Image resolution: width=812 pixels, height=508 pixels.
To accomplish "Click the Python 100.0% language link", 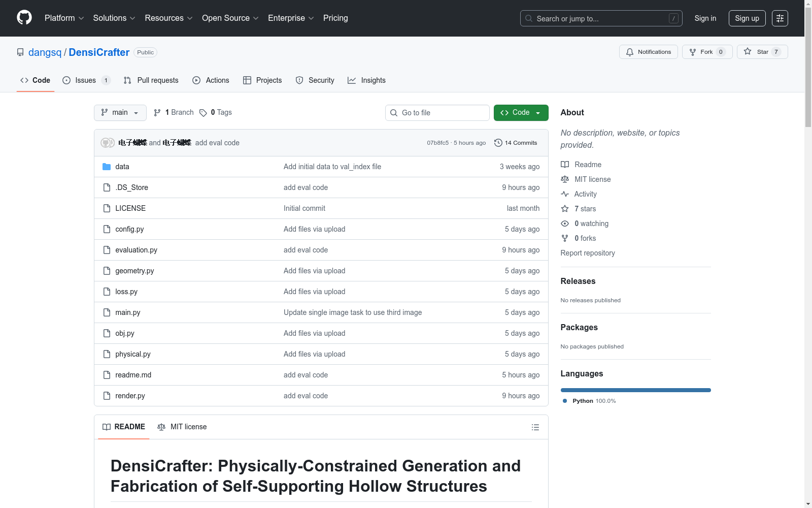I will point(589,401).
